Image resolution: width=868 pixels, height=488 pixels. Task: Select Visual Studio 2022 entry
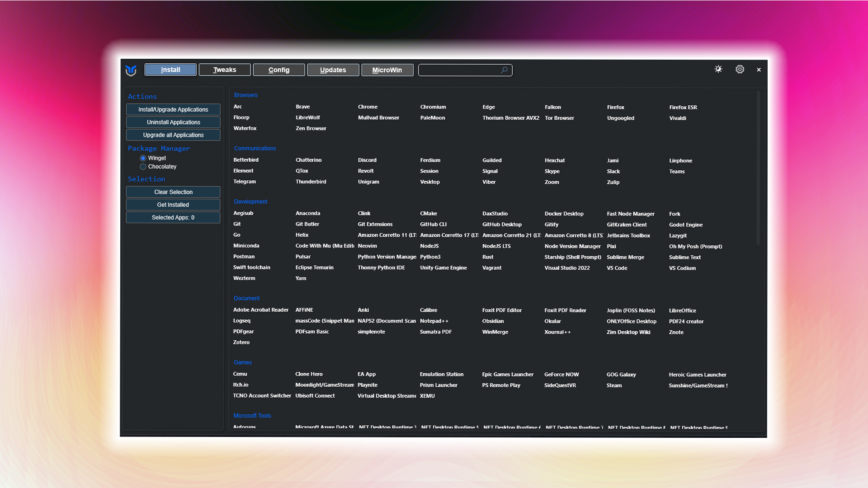click(x=567, y=268)
